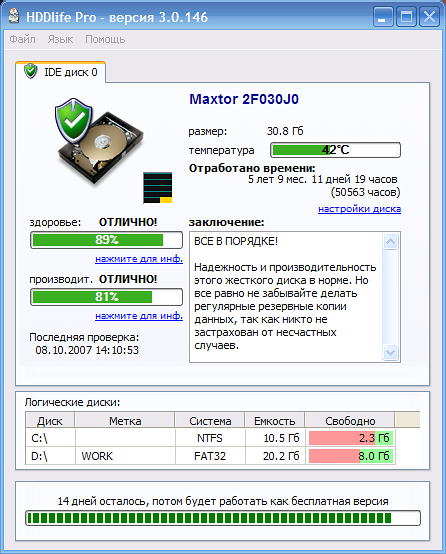Click the Система column header
446x554 pixels.
coord(210,420)
